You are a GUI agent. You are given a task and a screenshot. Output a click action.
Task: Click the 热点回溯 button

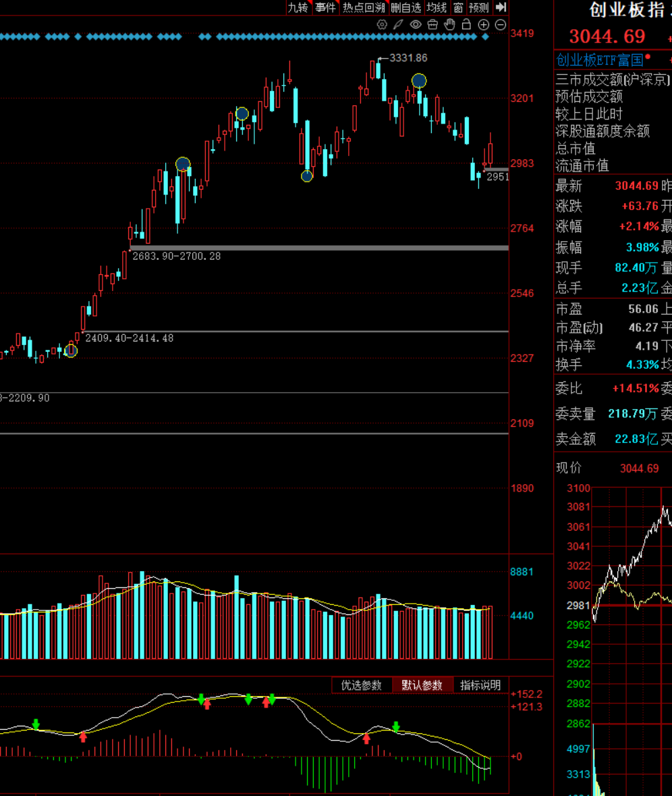[364, 7]
